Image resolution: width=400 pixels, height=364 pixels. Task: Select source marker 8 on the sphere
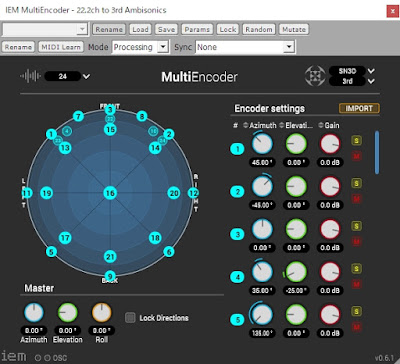(142, 116)
